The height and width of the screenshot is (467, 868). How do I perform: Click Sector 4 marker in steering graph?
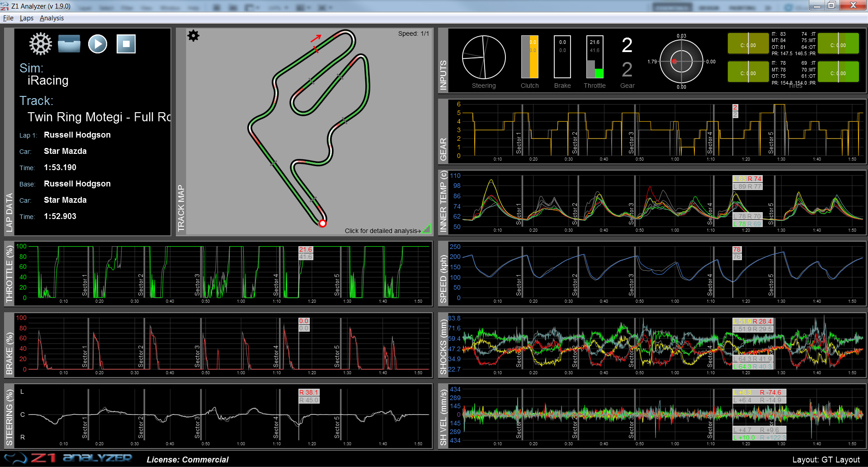(x=276, y=428)
